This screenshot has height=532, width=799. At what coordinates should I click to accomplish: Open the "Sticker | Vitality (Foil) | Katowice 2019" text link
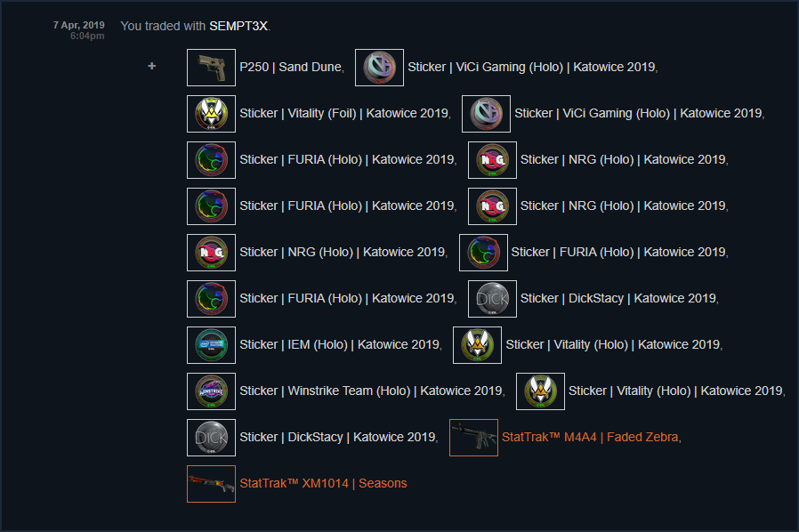tap(344, 113)
